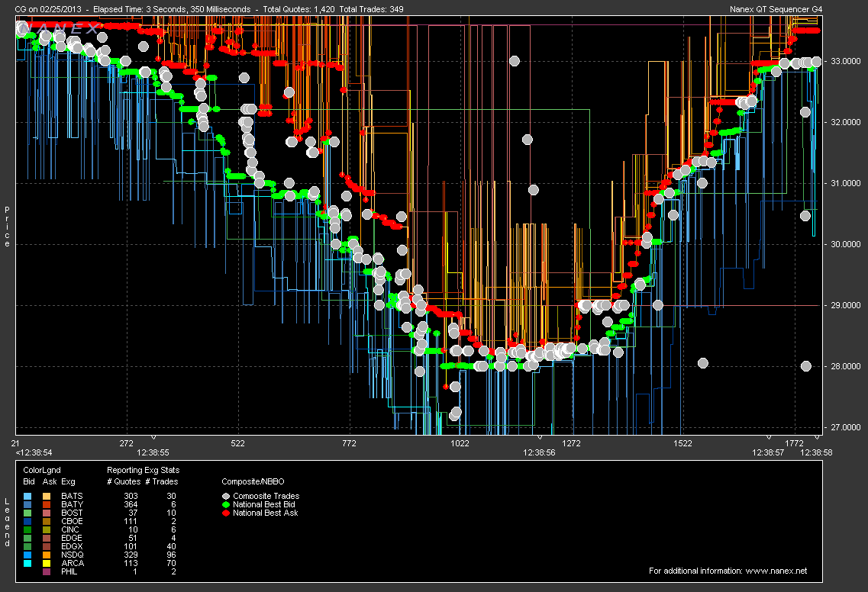Click the vertical Price axis title

(x=7, y=227)
